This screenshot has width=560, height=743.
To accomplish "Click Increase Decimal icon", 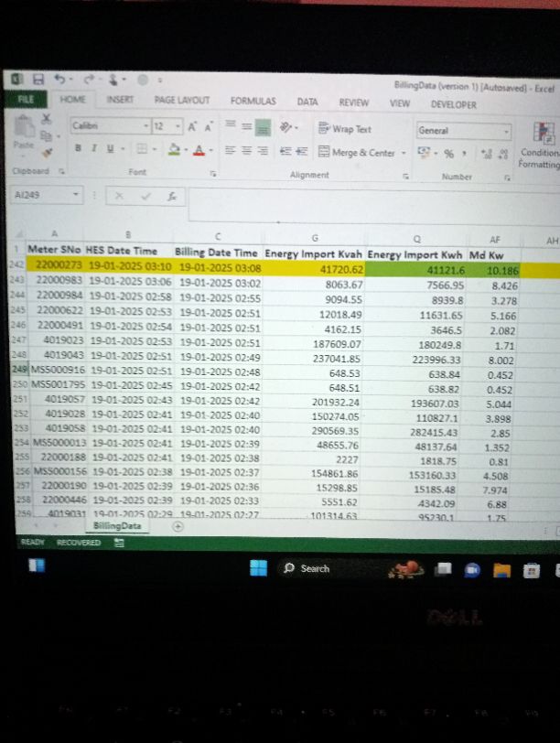I will (486, 154).
